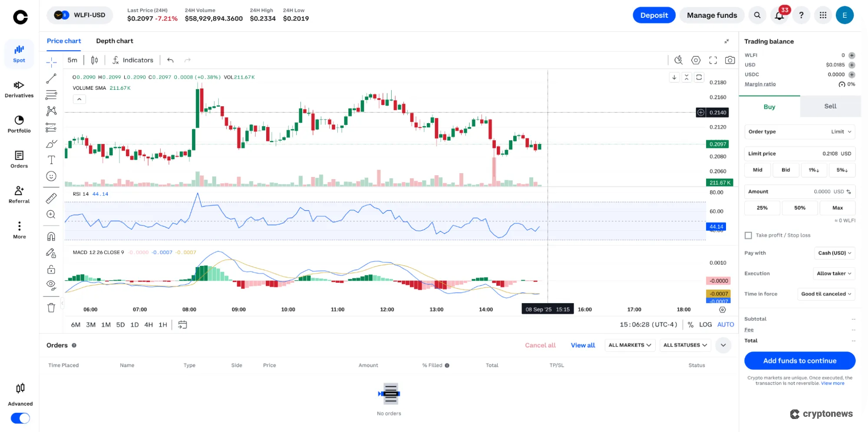
Task: Click the View all orders link
Action: [x=583, y=345]
